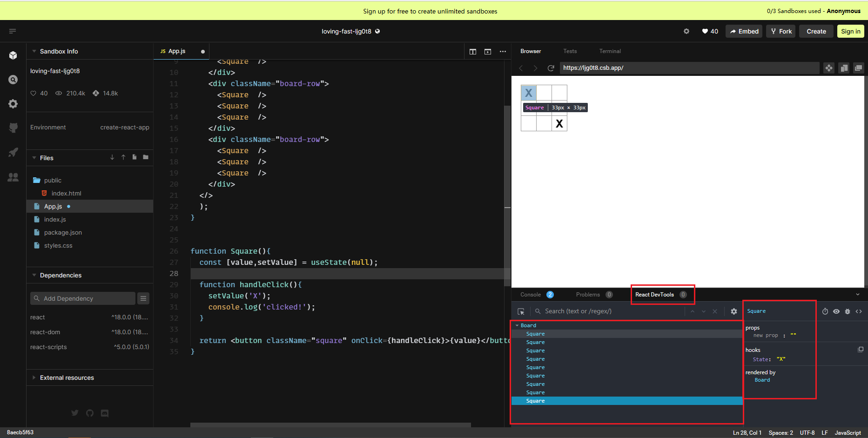
Task: Select the search sidebar icon
Action: click(x=13, y=79)
